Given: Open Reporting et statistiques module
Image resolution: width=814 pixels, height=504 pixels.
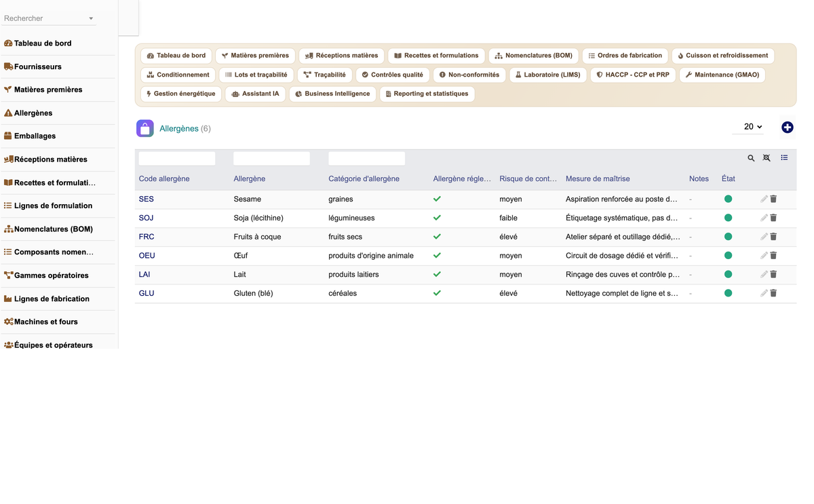Looking at the screenshot, I should pyautogui.click(x=427, y=94).
